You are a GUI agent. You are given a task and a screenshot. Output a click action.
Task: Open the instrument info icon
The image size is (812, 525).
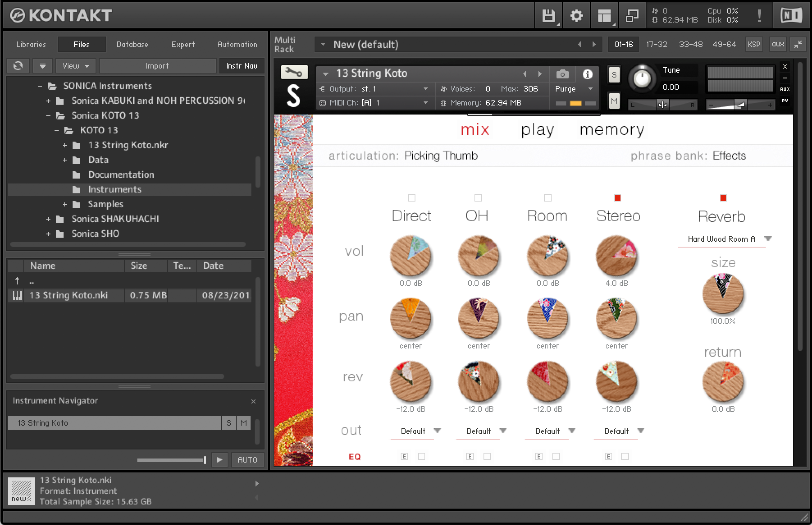tap(587, 74)
